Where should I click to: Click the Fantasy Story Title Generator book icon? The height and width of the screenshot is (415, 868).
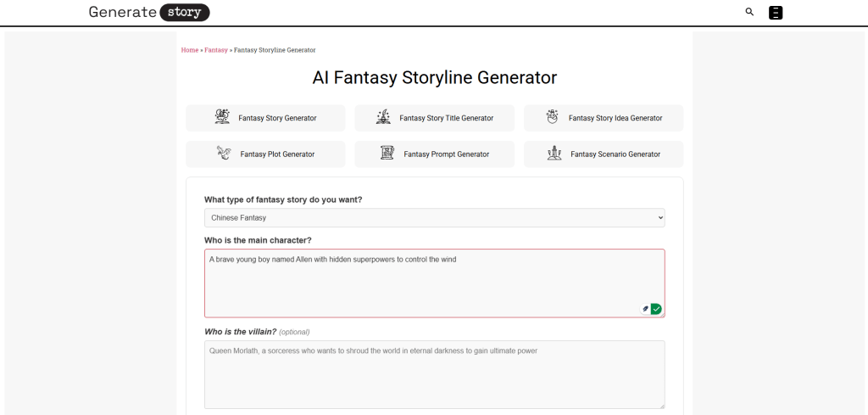pos(383,117)
